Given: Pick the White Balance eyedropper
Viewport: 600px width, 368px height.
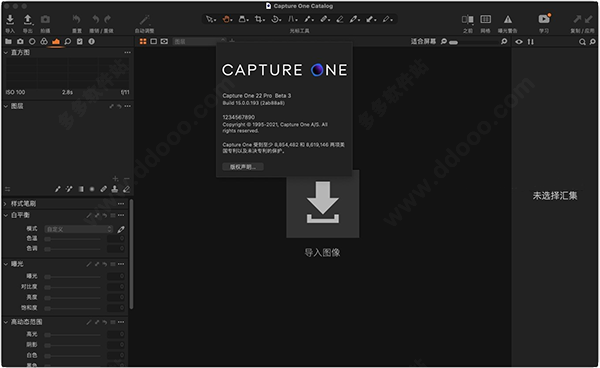Looking at the screenshot, I should tap(121, 229).
